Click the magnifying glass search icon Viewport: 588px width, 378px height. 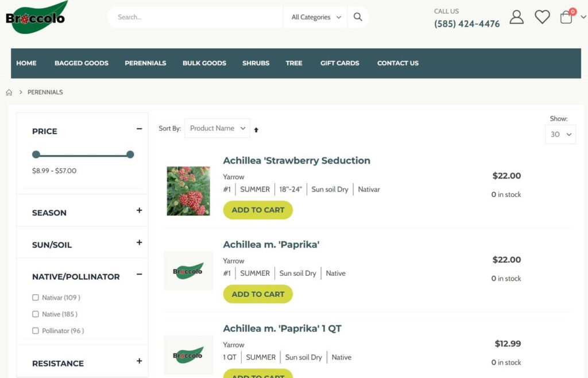(x=358, y=17)
